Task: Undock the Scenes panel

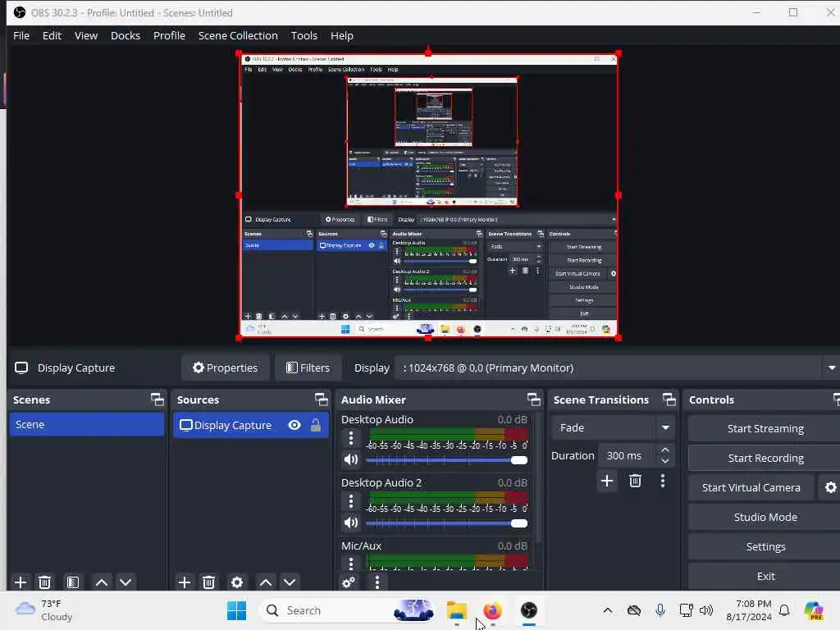Action: pos(157,399)
